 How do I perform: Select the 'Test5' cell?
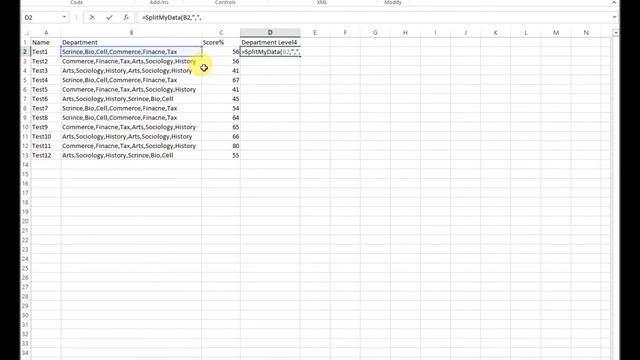[x=46, y=89]
